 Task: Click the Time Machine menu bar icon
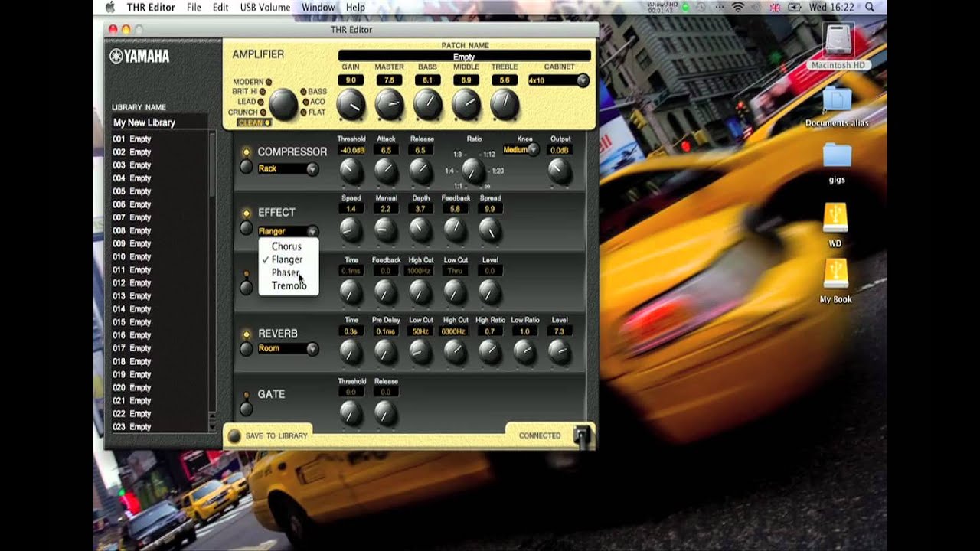point(701,7)
